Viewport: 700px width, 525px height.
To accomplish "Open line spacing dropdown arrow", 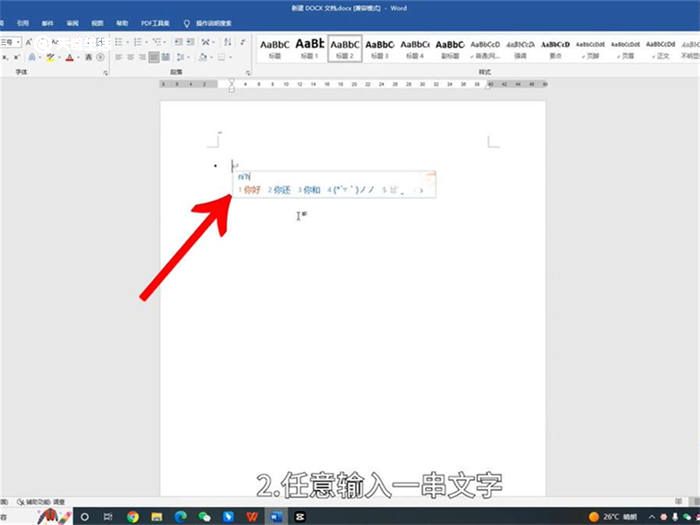I will (188, 58).
